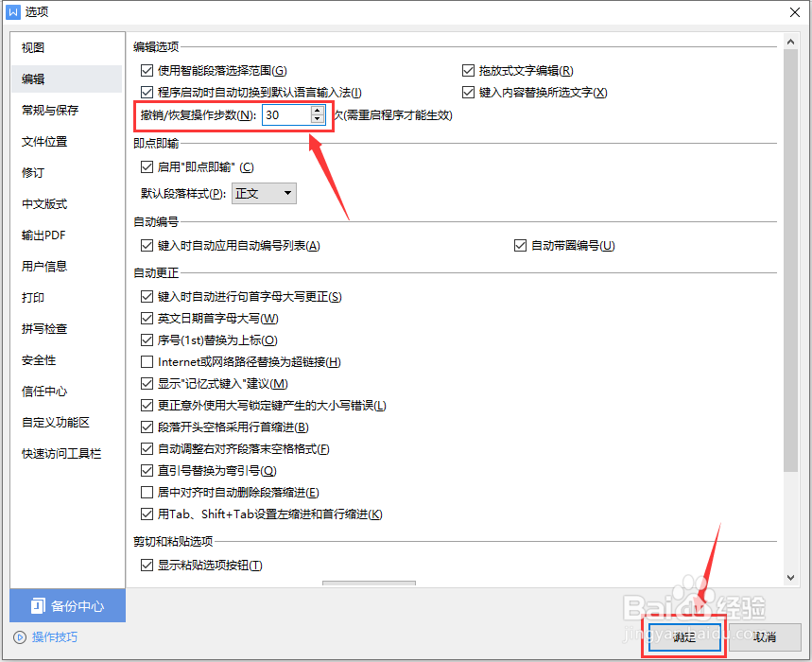Increase undo steps with up spinner arrow
The width and height of the screenshot is (812, 662).
pos(318,110)
